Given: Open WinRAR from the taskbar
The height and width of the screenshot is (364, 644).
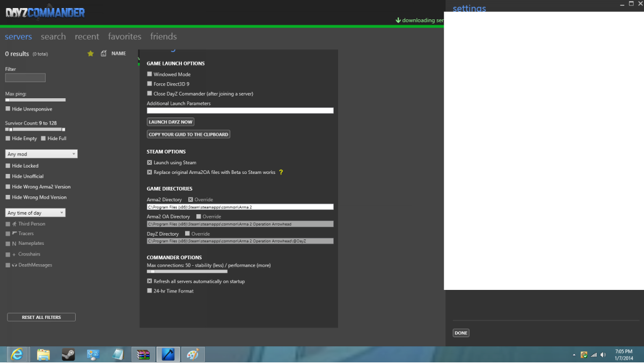Looking at the screenshot, I should (x=143, y=354).
